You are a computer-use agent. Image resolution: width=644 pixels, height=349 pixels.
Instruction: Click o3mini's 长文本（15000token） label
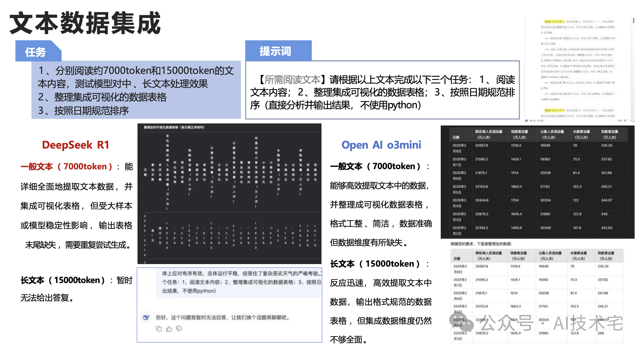375,264
